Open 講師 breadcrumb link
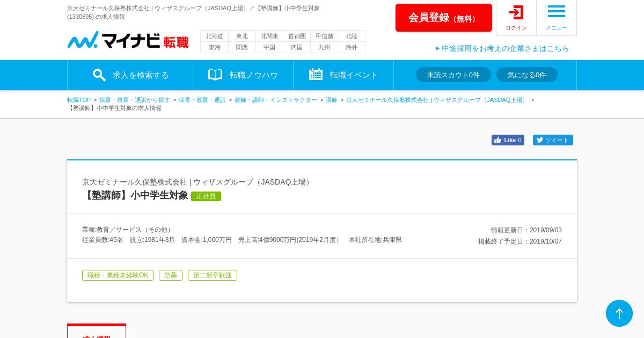644x338 pixels. click(x=332, y=100)
